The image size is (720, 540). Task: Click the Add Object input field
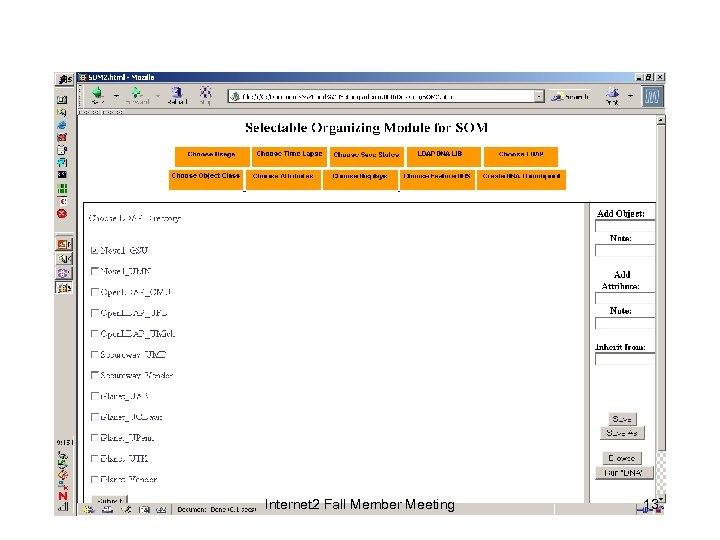[625, 226]
